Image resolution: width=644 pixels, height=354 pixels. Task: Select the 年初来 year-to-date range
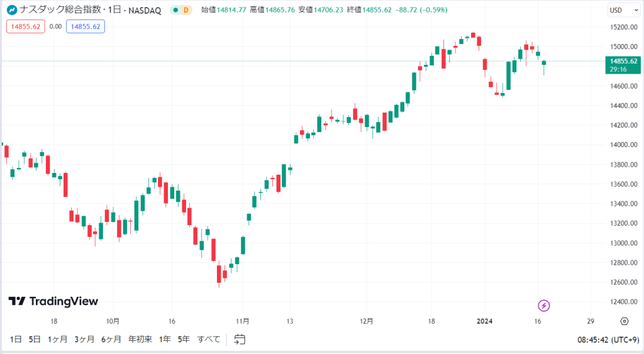140,339
